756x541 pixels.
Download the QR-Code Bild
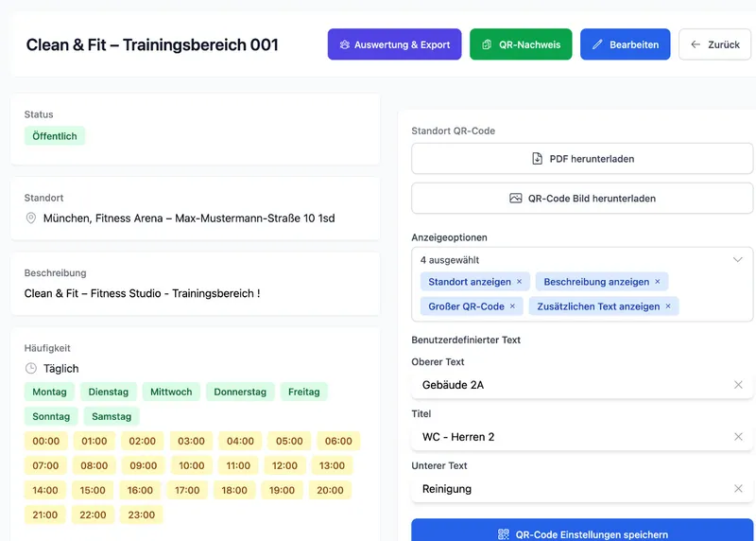point(582,199)
